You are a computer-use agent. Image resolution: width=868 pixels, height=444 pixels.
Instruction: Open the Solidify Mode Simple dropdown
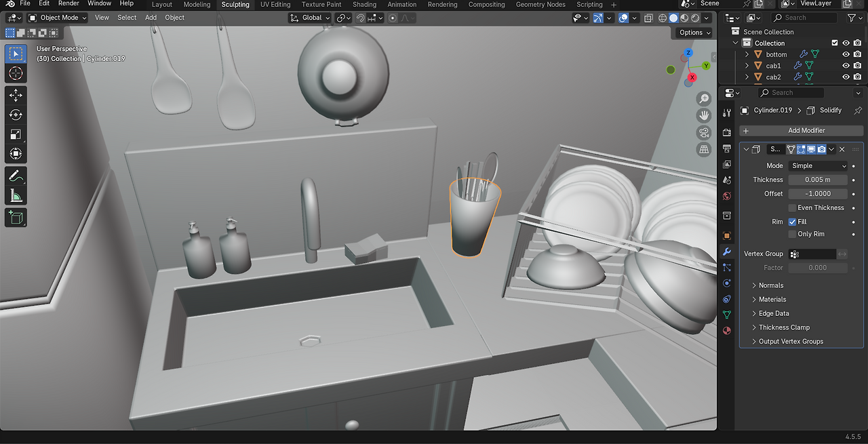click(818, 166)
